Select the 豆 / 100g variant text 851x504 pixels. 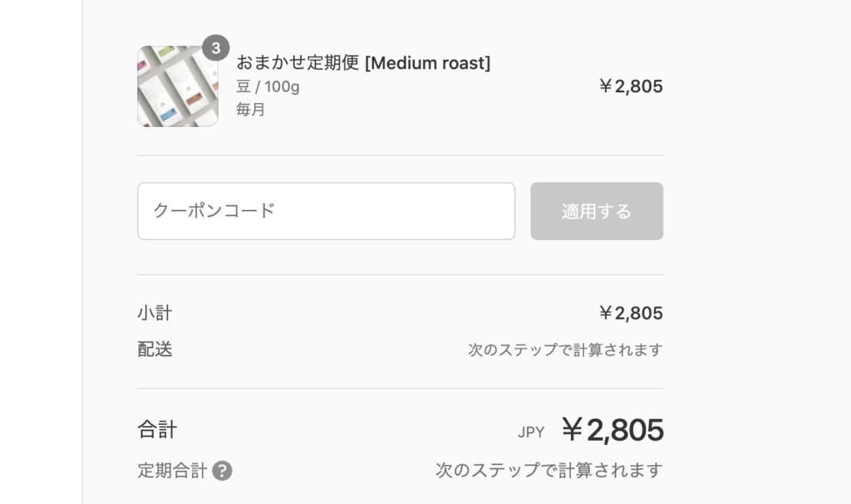(268, 86)
